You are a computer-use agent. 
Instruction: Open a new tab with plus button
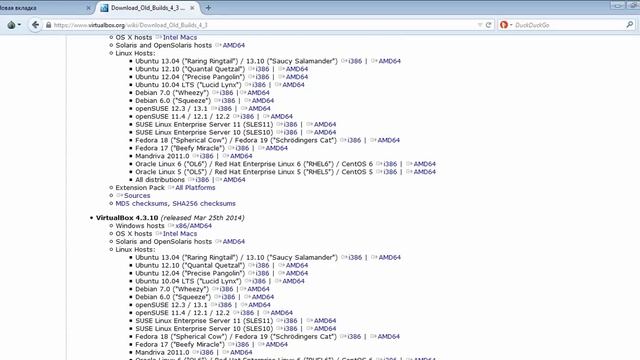pos(208,7)
